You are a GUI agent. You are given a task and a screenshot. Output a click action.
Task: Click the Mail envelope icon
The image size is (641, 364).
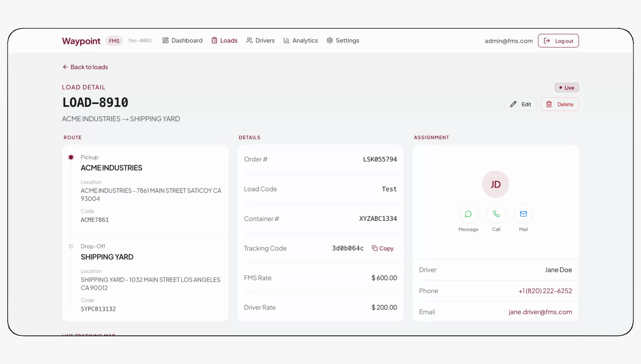pyautogui.click(x=523, y=214)
